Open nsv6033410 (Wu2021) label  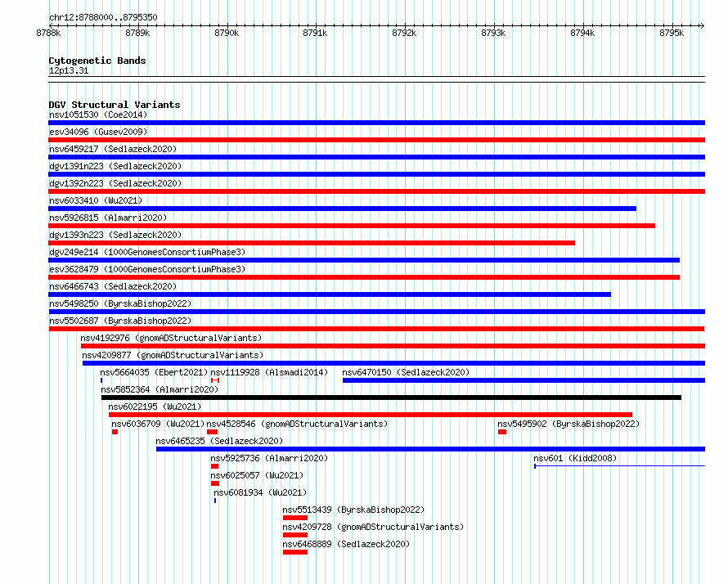[x=96, y=200]
